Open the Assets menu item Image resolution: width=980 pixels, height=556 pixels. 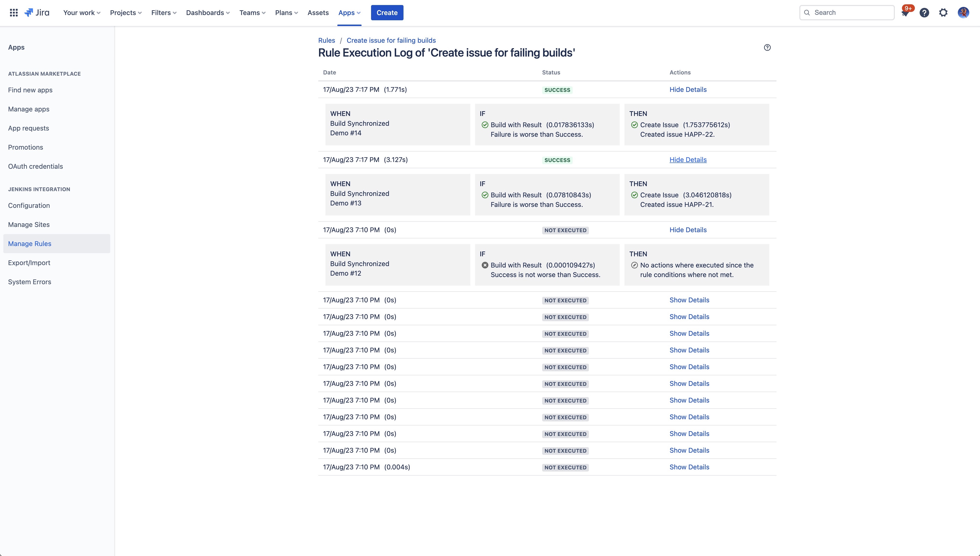318,13
